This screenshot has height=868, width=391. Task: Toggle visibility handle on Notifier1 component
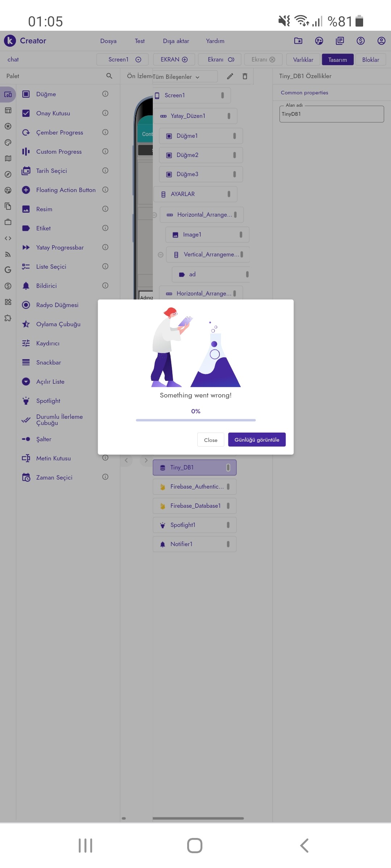click(x=228, y=544)
